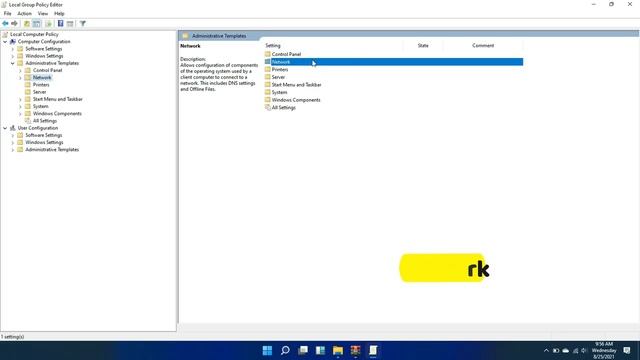Expand the Windows Components tree node

20,113
